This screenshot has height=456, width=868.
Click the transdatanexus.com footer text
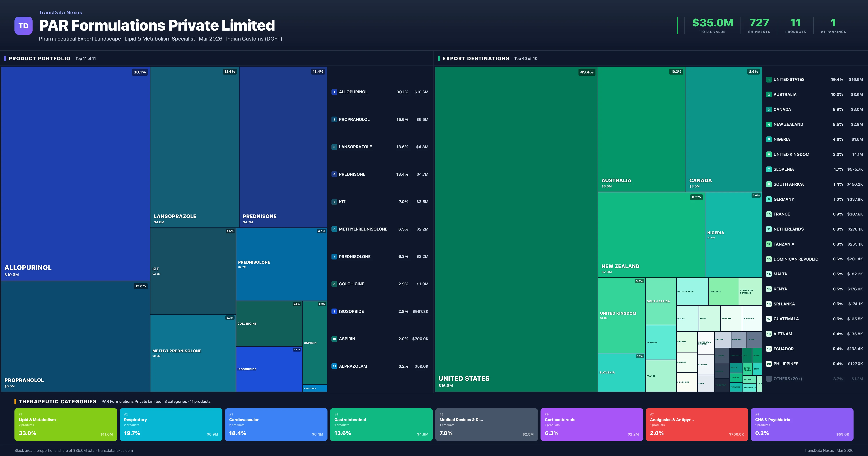pos(115,451)
